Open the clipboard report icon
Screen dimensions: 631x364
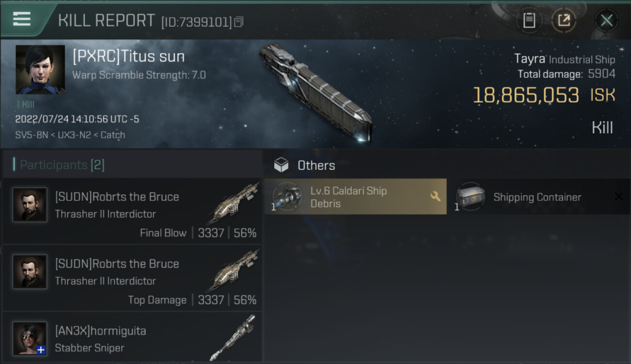(x=529, y=20)
